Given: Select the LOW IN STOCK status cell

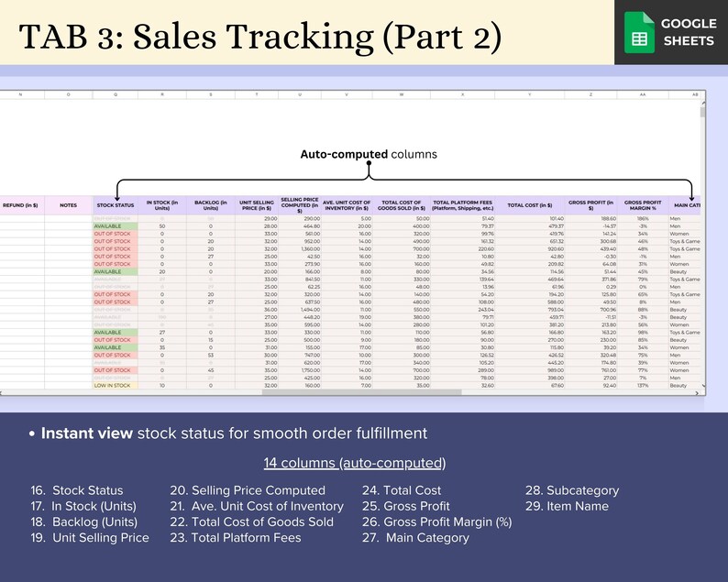Looking at the screenshot, I should coord(116,386).
